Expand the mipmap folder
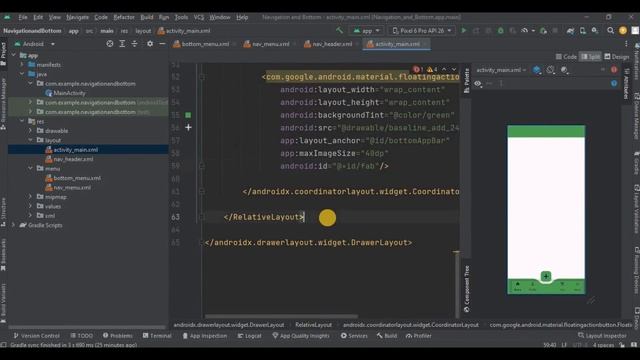The image size is (640, 360). tap(30, 197)
